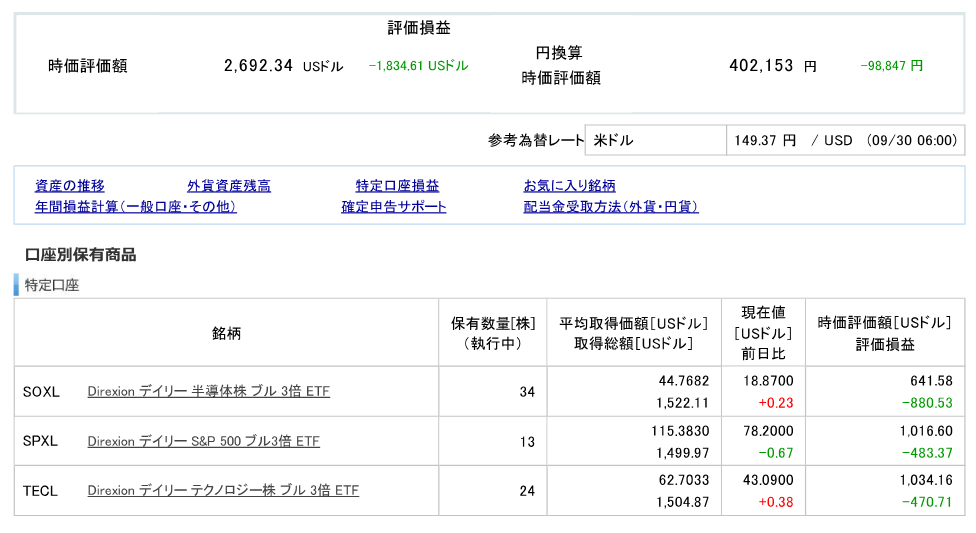Open the 外貨資産残高 link
The image size is (976, 533).
(229, 186)
